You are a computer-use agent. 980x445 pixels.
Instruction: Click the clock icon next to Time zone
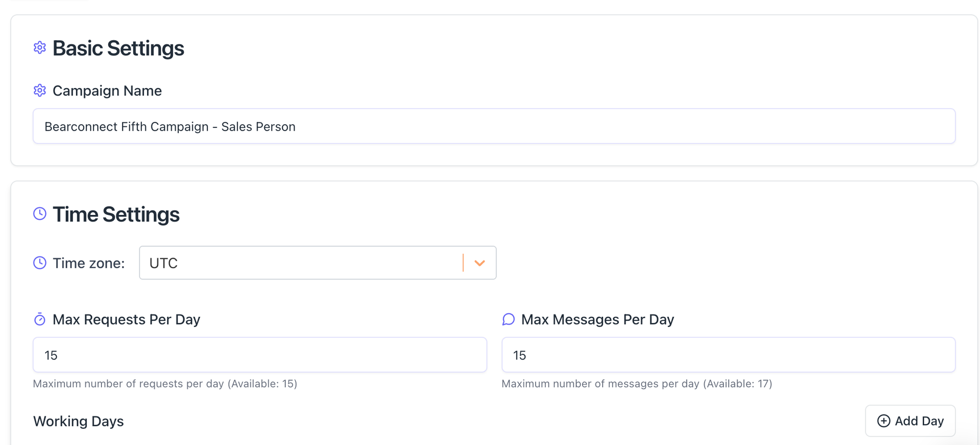click(x=40, y=263)
